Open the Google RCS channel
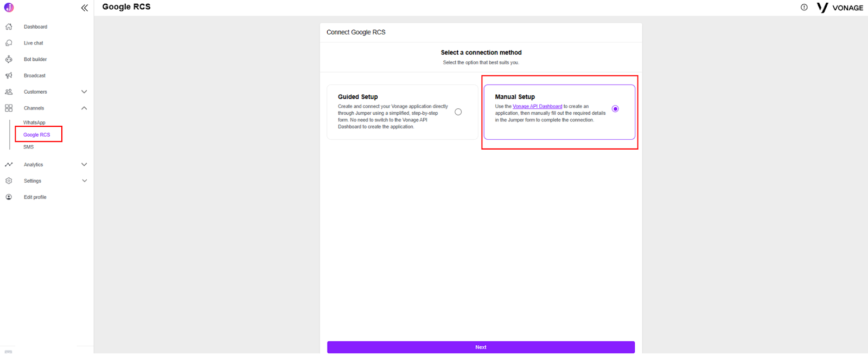868x356 pixels. coord(37,134)
